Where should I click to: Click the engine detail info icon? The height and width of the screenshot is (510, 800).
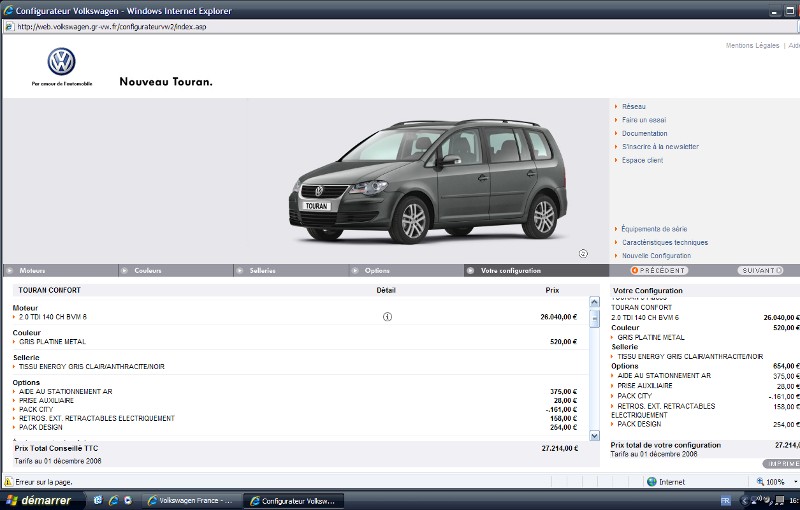[x=387, y=317]
